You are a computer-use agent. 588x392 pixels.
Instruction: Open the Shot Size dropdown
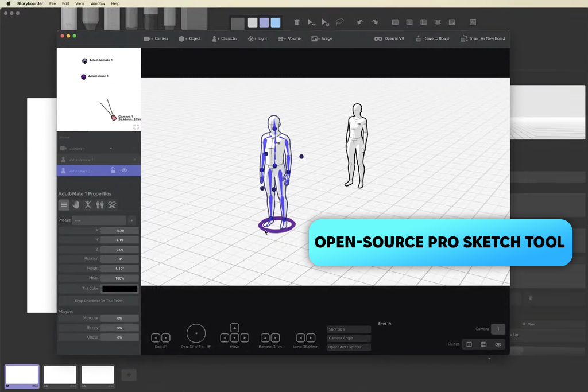coord(349,329)
